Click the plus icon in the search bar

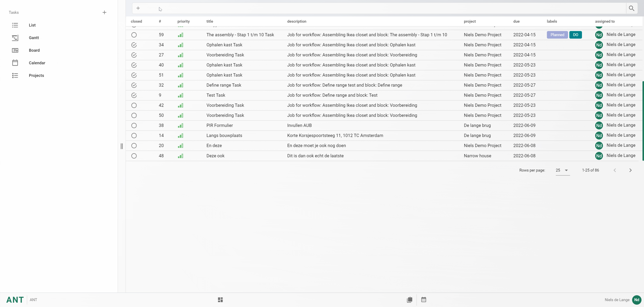pos(138,8)
